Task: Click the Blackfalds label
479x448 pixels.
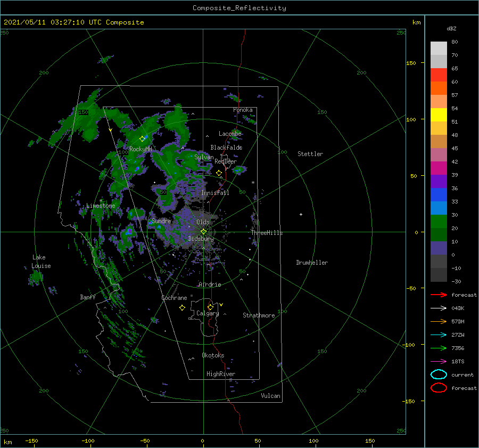Action: tap(226, 148)
